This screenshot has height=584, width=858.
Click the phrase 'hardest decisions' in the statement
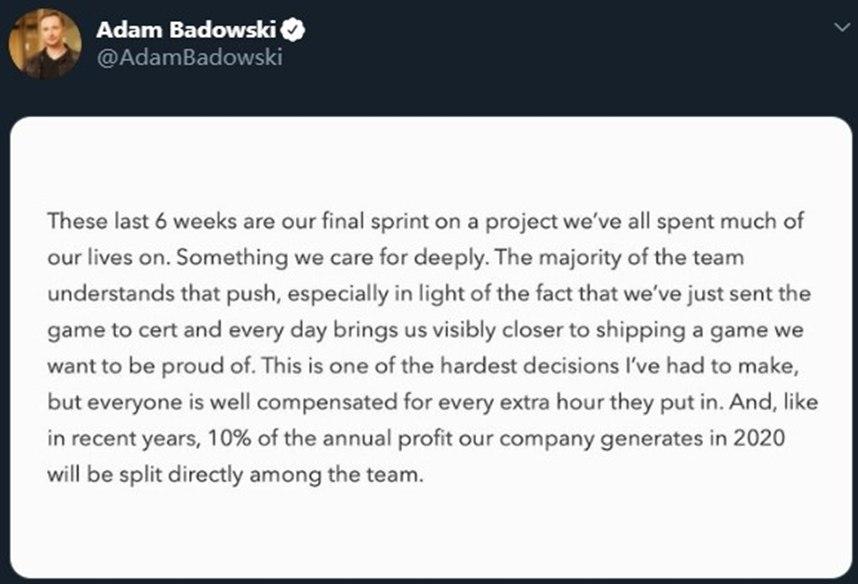529,366
